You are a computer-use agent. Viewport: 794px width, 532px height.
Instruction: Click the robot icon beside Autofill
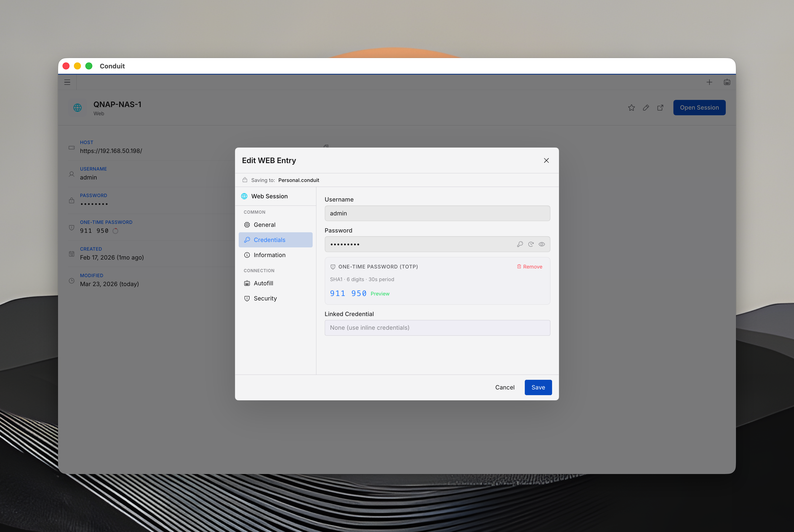[x=247, y=283]
